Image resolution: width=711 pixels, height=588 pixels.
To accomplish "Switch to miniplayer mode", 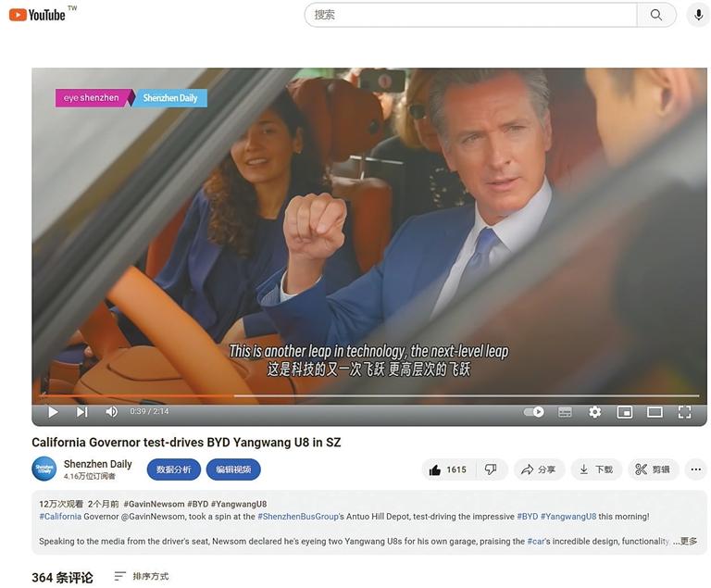I will [x=624, y=412].
